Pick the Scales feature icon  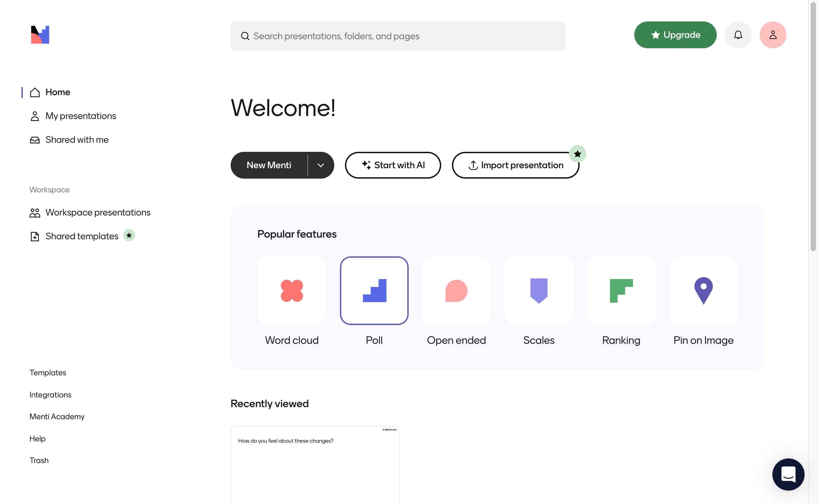[539, 291]
